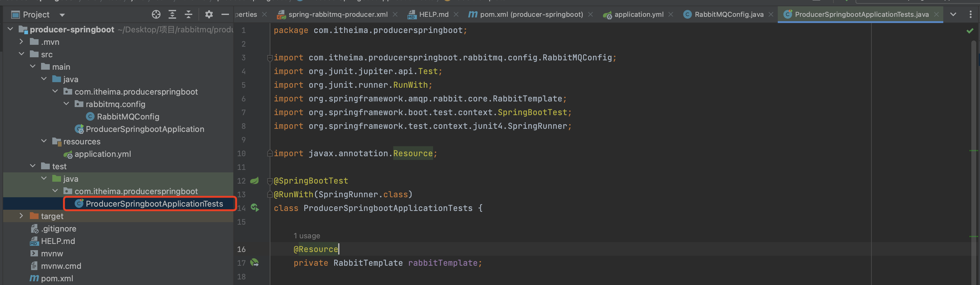
Task: Open the editor tabs overflow dropdown
Action: 953,14
